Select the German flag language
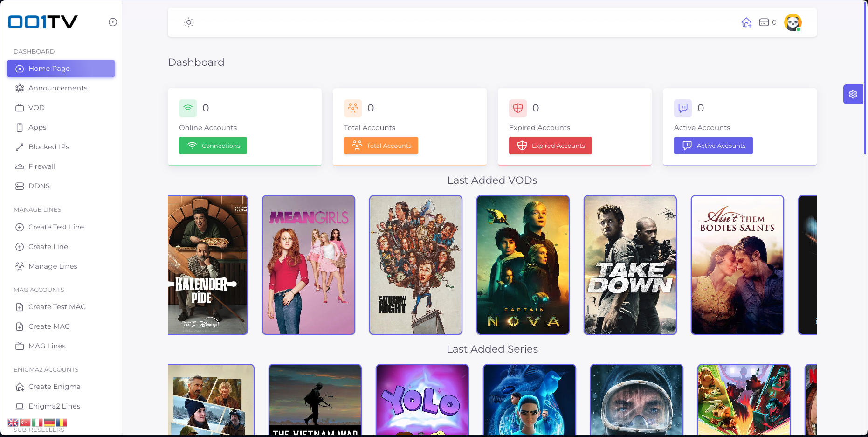The height and width of the screenshot is (437, 868). coord(49,423)
